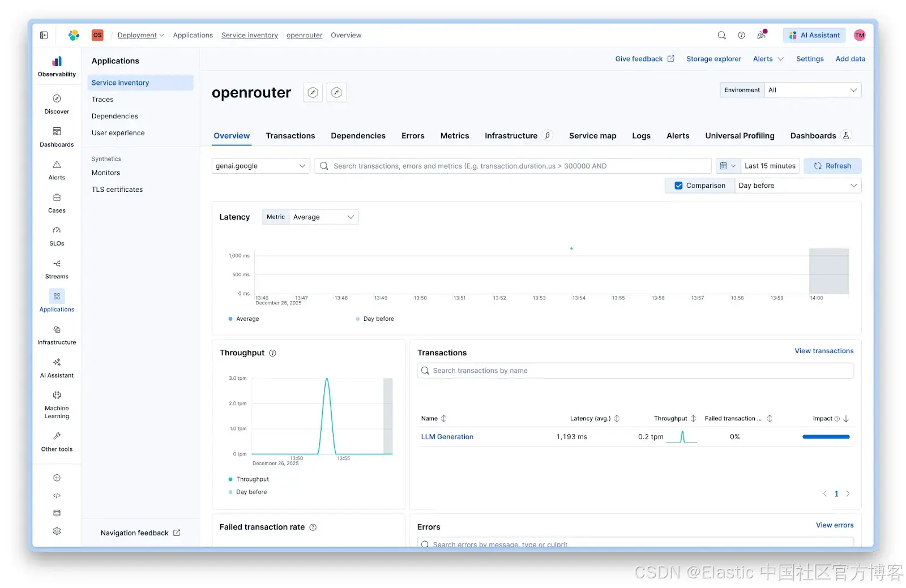Click the Give feedback link

click(x=644, y=59)
